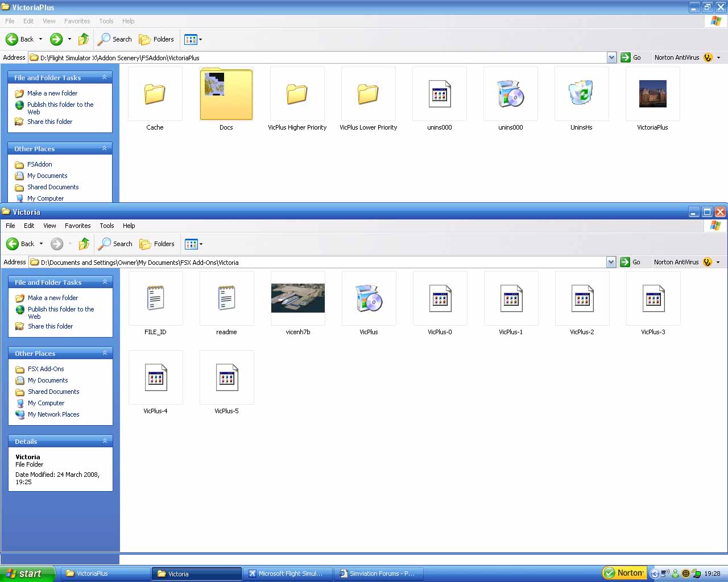The height and width of the screenshot is (582, 728).
Task: Click the VicPlus-3 configuration file icon
Action: tap(653, 298)
